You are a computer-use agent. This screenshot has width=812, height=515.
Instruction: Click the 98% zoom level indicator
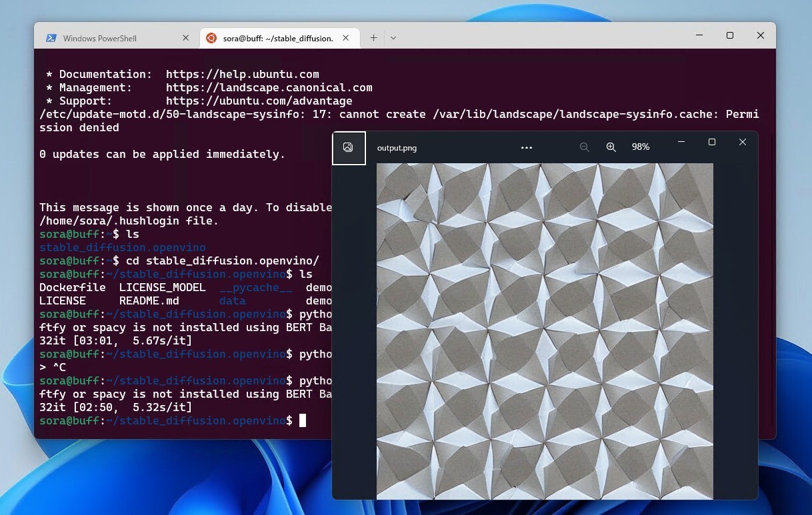pos(640,147)
